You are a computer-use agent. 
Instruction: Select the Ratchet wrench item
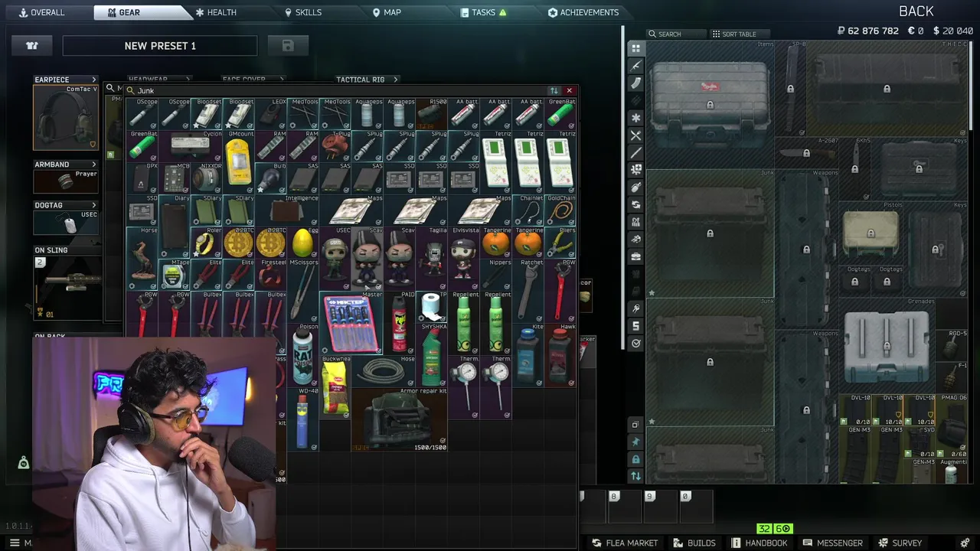pos(528,291)
